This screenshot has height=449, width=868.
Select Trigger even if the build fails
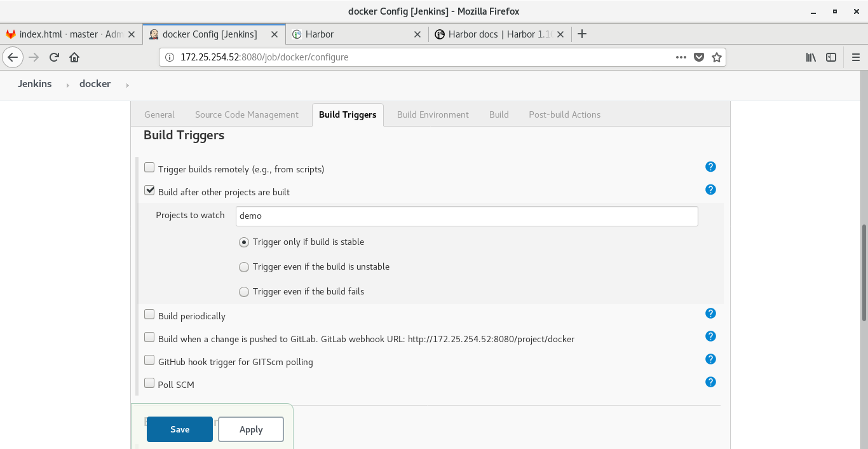click(x=244, y=292)
